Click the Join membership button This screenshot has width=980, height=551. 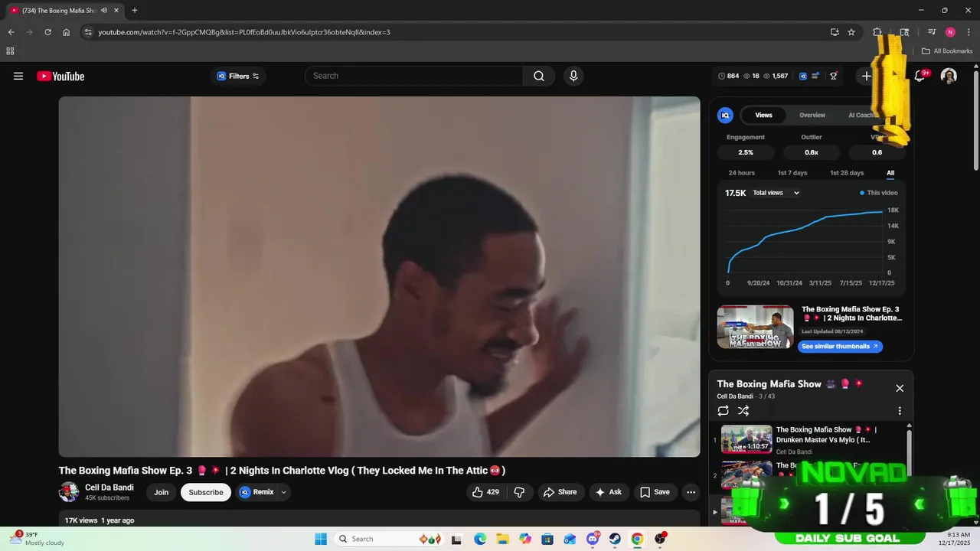click(161, 492)
